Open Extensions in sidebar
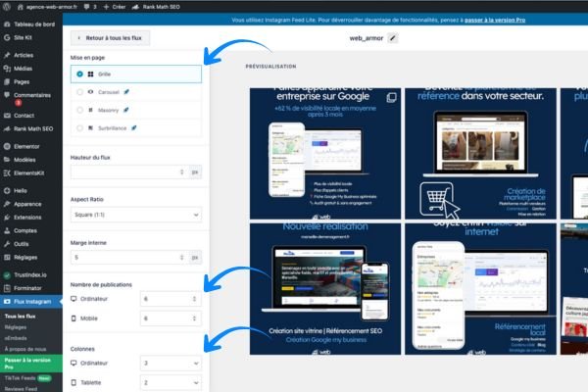This screenshot has height=392, width=588. click(30, 218)
